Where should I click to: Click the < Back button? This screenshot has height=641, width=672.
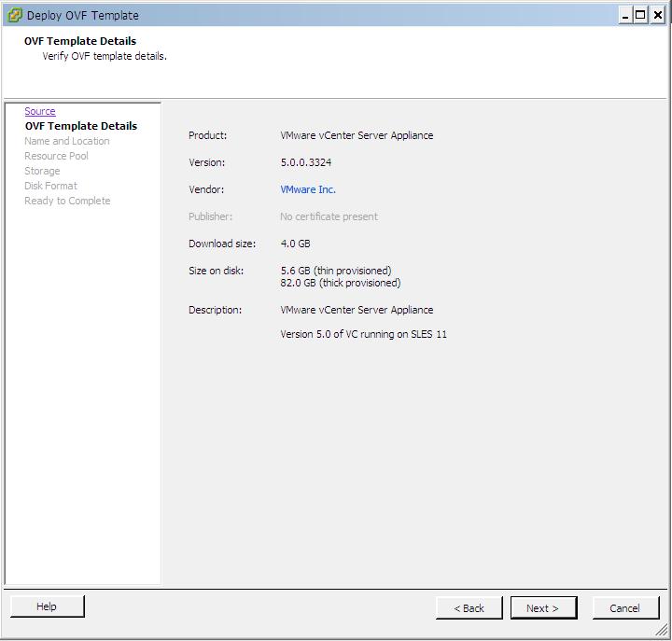[469, 608]
